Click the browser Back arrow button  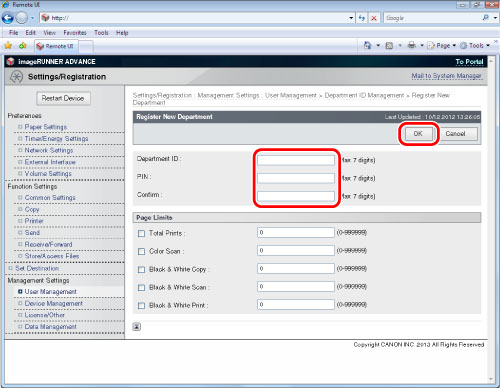click(x=8, y=18)
